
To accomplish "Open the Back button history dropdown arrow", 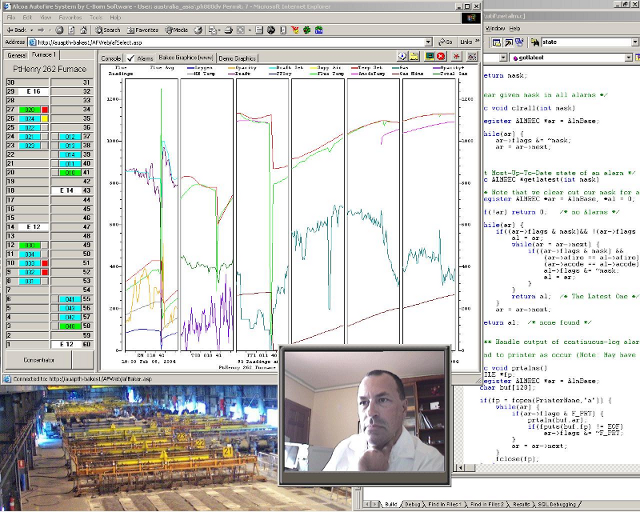I will [32, 30].
